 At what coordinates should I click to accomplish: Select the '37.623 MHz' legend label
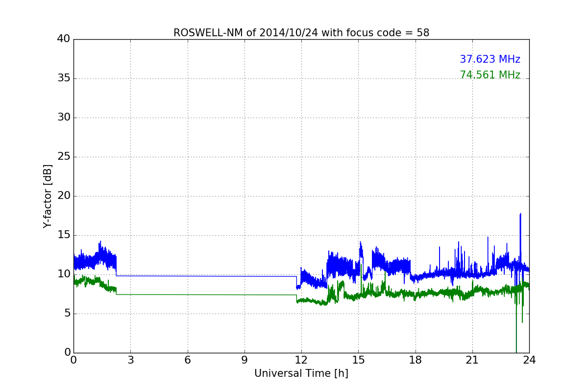pos(490,59)
